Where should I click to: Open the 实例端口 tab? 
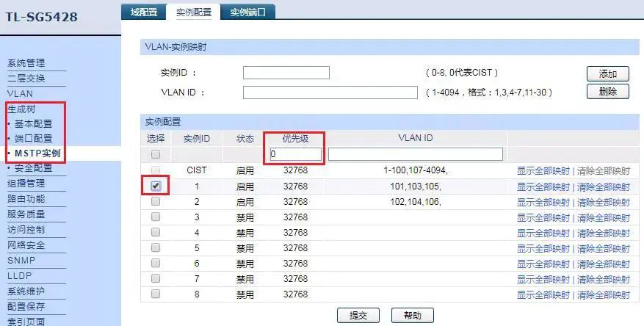click(248, 12)
